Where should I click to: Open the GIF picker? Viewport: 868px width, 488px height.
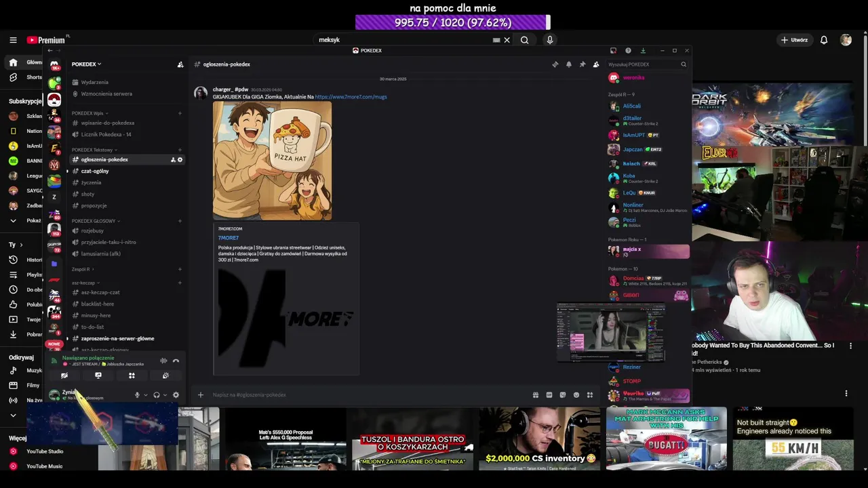(549, 394)
